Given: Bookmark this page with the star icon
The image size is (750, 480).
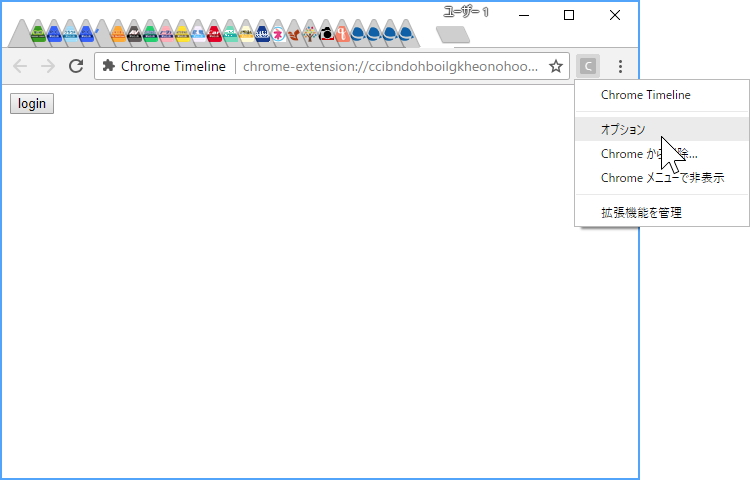Looking at the screenshot, I should (555, 66).
